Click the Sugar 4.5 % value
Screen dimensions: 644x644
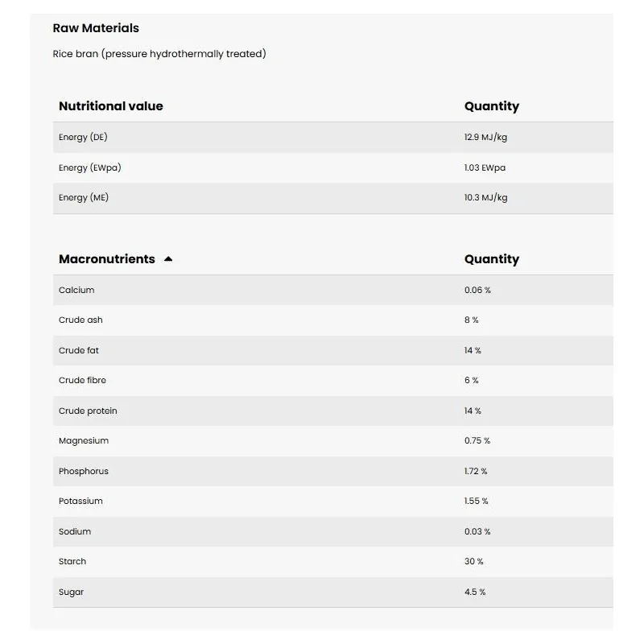coord(475,592)
